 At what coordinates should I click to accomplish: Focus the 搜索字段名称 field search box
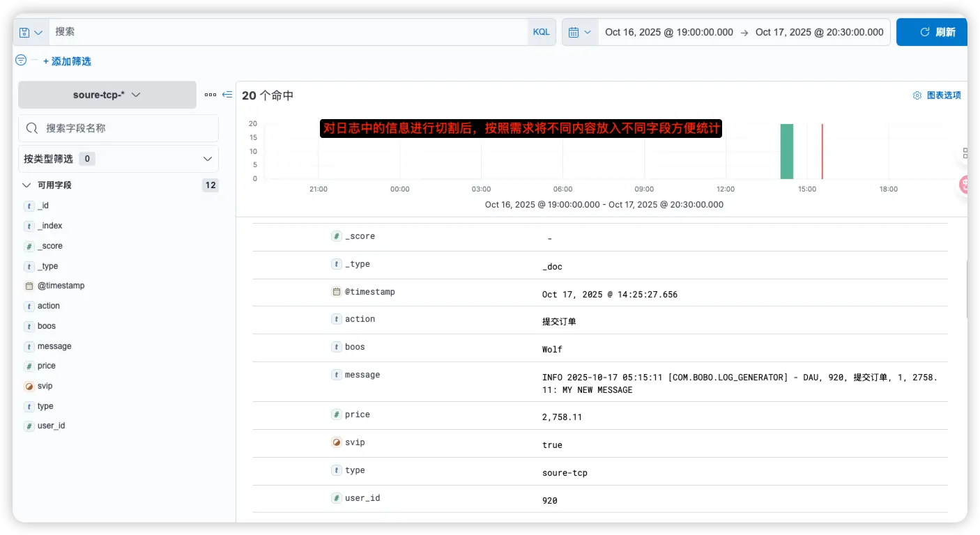point(118,128)
